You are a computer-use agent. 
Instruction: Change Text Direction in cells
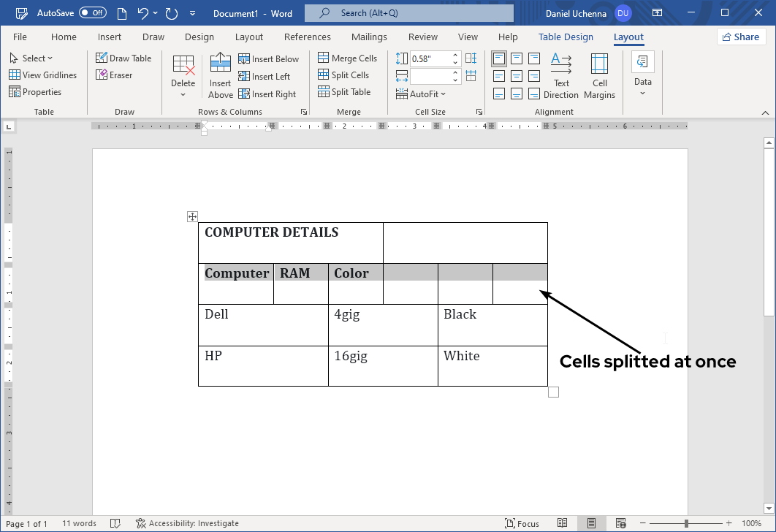[x=561, y=75]
